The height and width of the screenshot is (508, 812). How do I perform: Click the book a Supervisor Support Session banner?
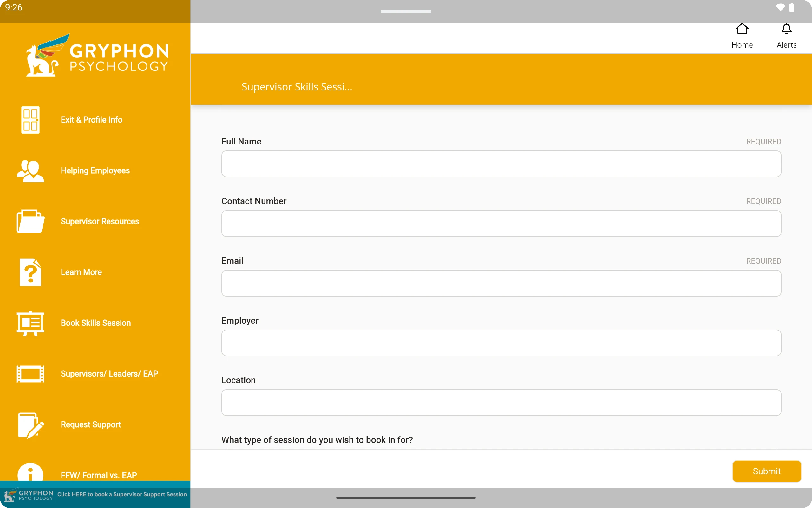95,495
